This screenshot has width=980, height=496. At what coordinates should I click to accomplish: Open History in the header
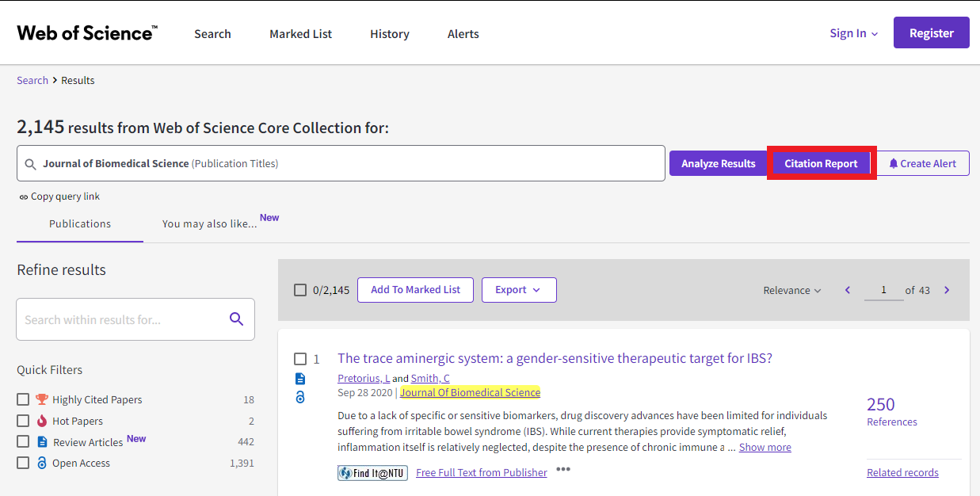pos(390,34)
